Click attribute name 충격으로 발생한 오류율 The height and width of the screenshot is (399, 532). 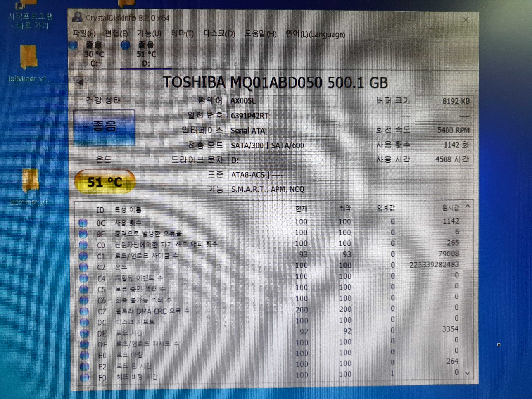[148, 233]
